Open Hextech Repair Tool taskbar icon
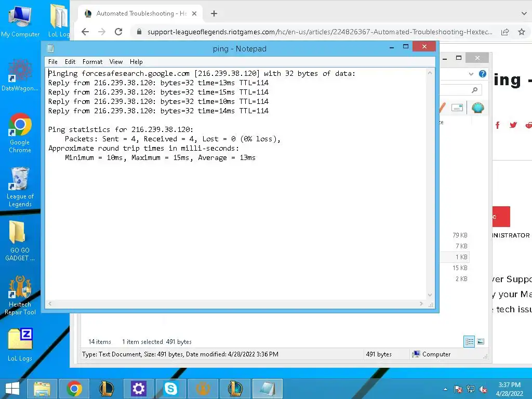This screenshot has width=532, height=399. click(203, 389)
